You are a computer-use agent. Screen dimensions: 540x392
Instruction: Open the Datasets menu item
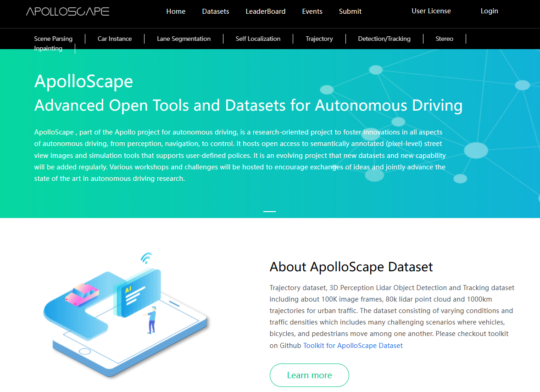click(x=216, y=11)
